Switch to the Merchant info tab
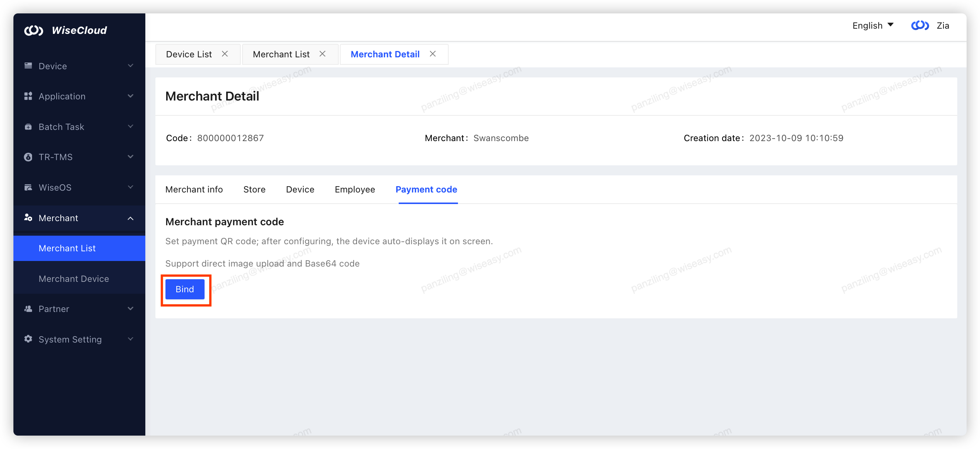 click(x=194, y=190)
